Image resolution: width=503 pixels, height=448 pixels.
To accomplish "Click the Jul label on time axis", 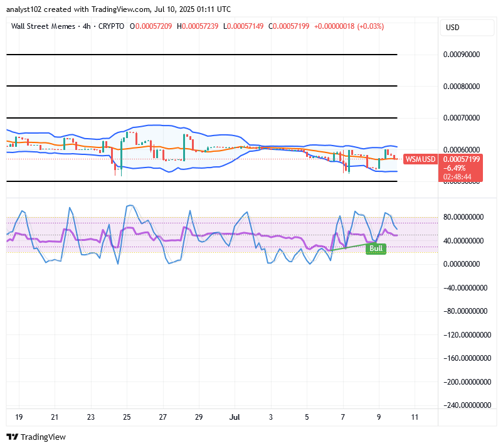I will 235,417.
